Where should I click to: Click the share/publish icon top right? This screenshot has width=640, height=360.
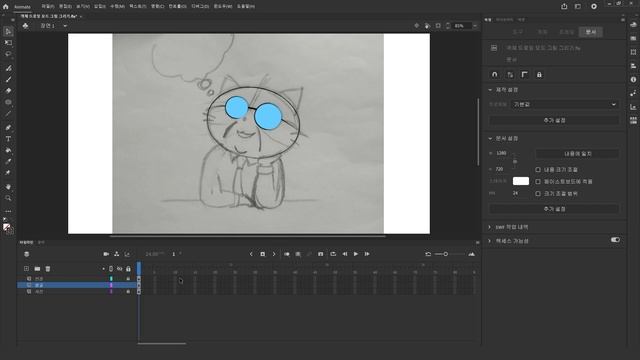pyautogui.click(x=564, y=7)
